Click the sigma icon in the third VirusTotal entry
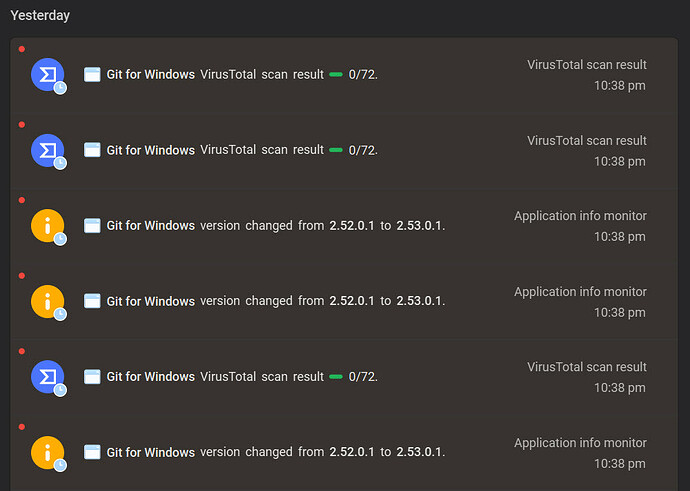 point(47,377)
